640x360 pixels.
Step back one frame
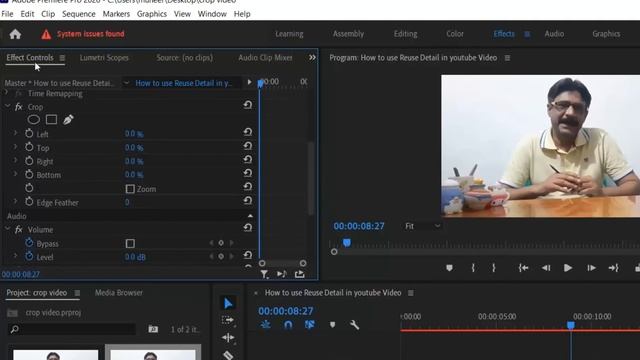pyautogui.click(x=546, y=268)
